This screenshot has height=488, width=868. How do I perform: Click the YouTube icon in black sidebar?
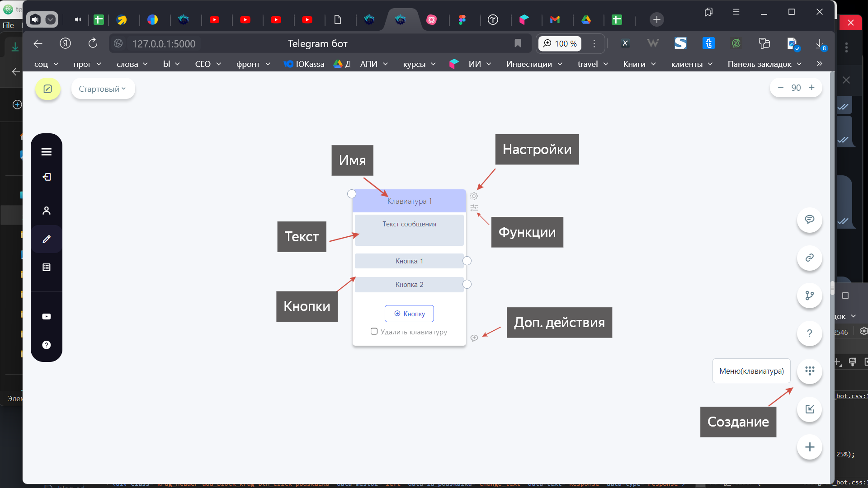coord(46,316)
